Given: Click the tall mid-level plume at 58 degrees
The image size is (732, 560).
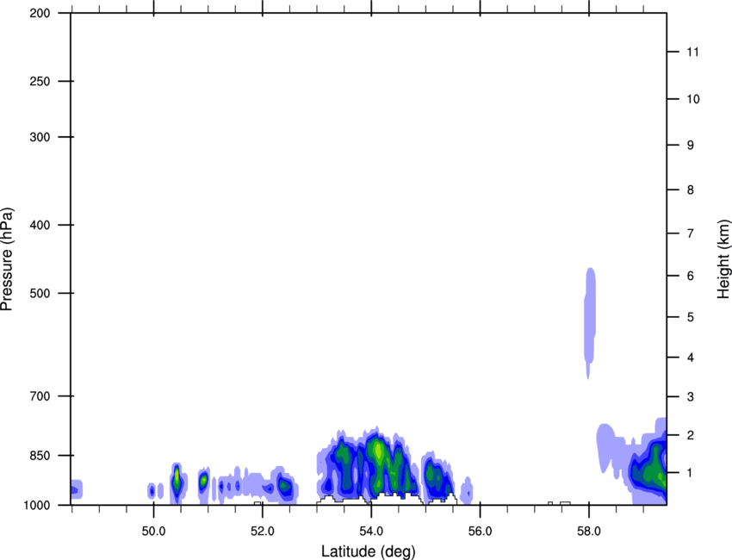Looking at the screenshot, I should click(x=590, y=322).
